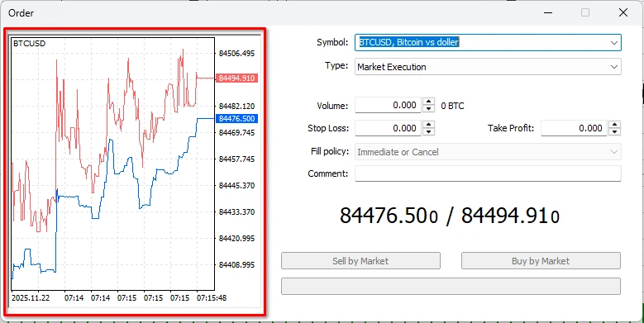Expand the Type dropdown arrow

(614, 67)
